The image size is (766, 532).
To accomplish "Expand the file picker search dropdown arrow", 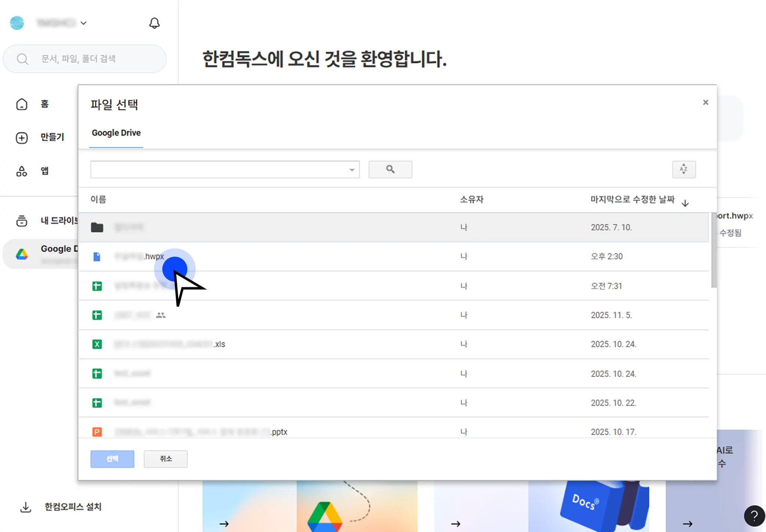I will point(352,170).
